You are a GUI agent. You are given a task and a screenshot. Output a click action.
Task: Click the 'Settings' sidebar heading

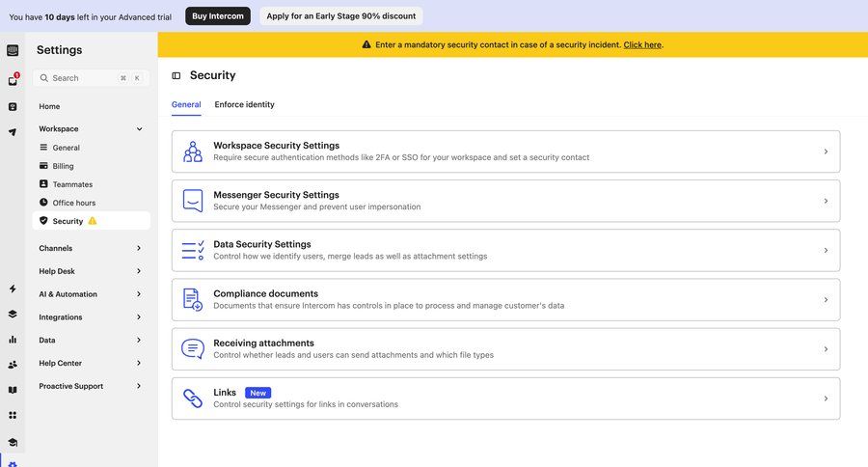(x=59, y=50)
